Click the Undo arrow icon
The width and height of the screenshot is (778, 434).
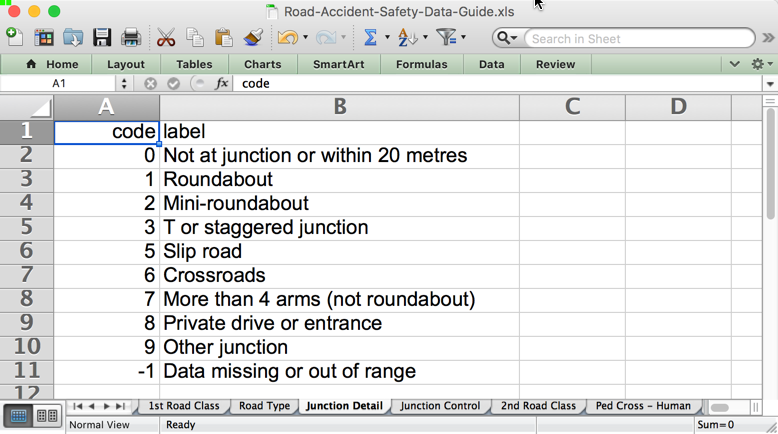287,38
